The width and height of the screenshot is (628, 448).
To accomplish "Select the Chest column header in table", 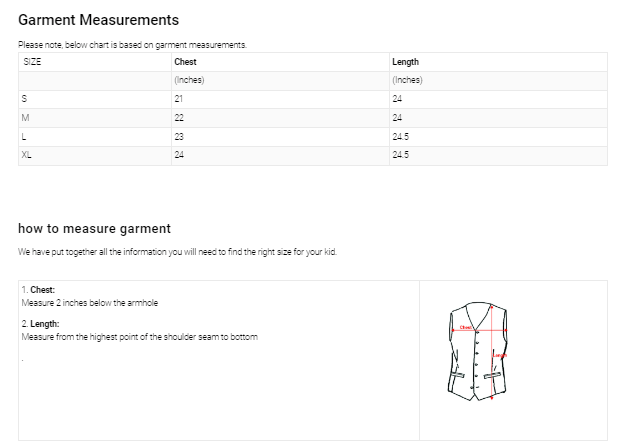I will [x=185, y=62].
